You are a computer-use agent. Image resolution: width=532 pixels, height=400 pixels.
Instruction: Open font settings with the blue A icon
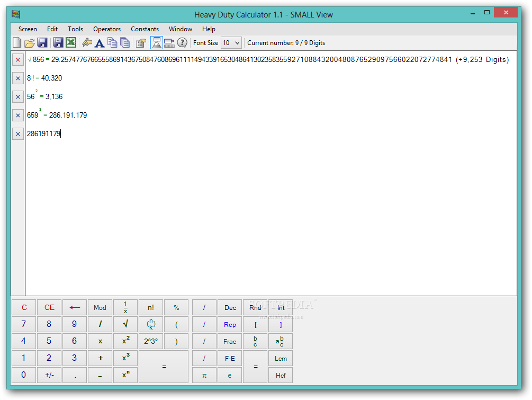point(100,43)
